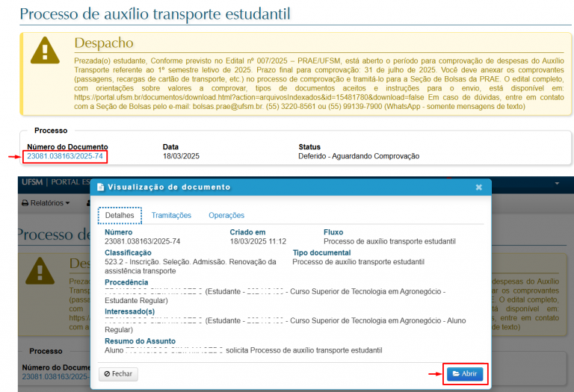574x392 pixels.
Task: Switch to the Tramitações tab
Action: tap(171, 215)
